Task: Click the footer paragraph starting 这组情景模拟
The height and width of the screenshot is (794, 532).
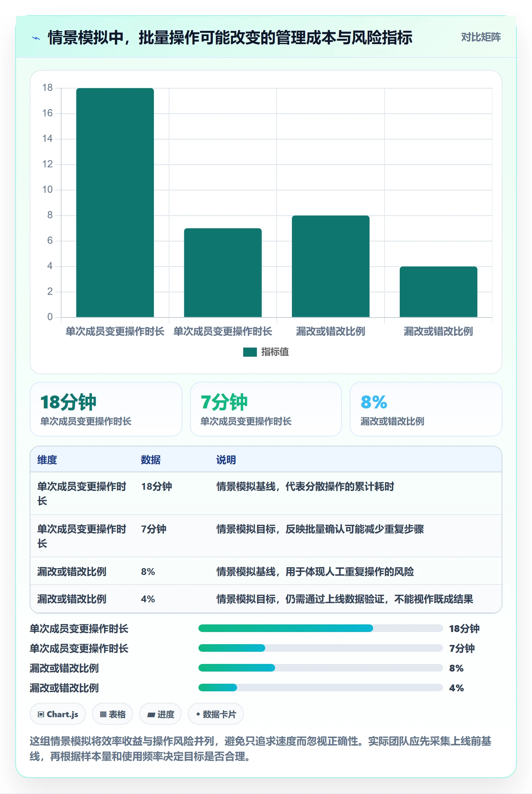Action: click(261, 749)
